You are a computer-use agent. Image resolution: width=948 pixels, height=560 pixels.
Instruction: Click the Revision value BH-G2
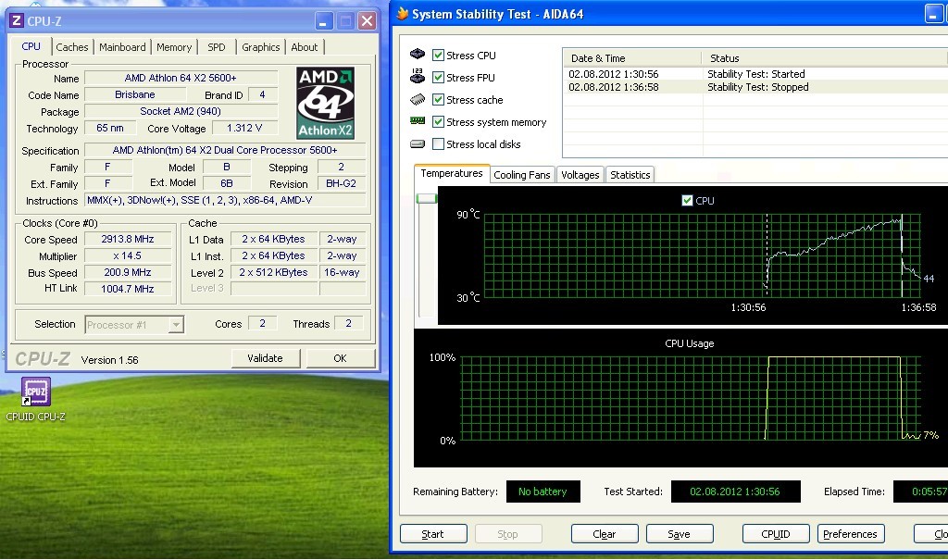[x=341, y=183]
